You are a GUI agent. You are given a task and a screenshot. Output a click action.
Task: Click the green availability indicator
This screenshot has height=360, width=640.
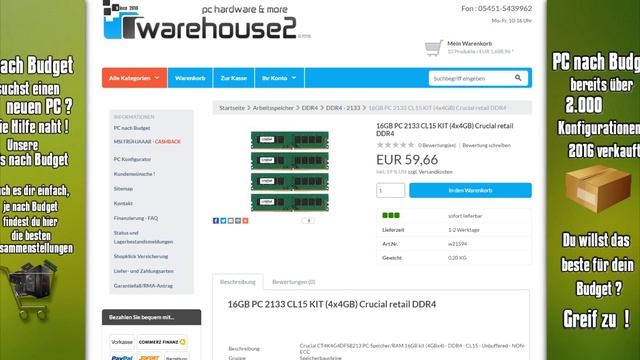coord(391,216)
